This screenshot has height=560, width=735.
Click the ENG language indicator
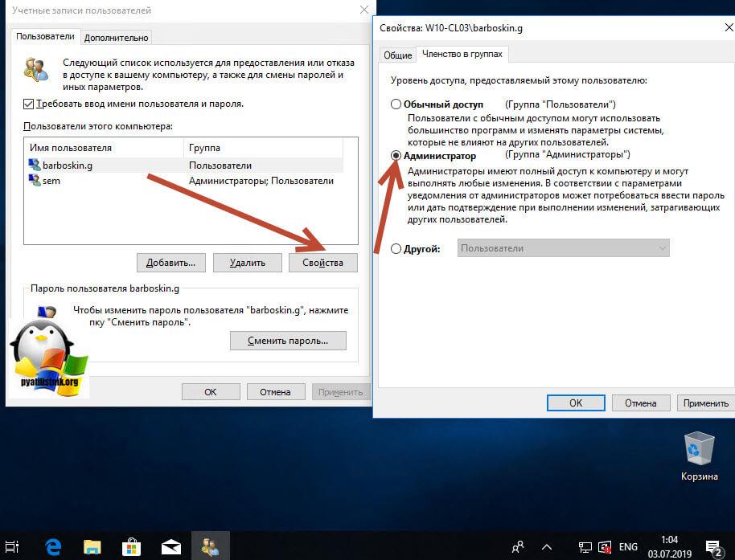tap(628, 547)
